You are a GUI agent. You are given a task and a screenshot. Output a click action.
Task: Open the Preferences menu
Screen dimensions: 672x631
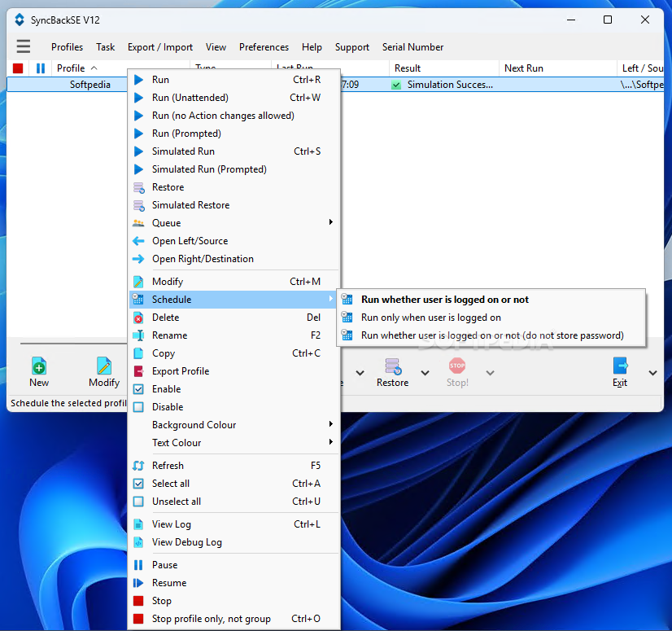pyautogui.click(x=264, y=46)
